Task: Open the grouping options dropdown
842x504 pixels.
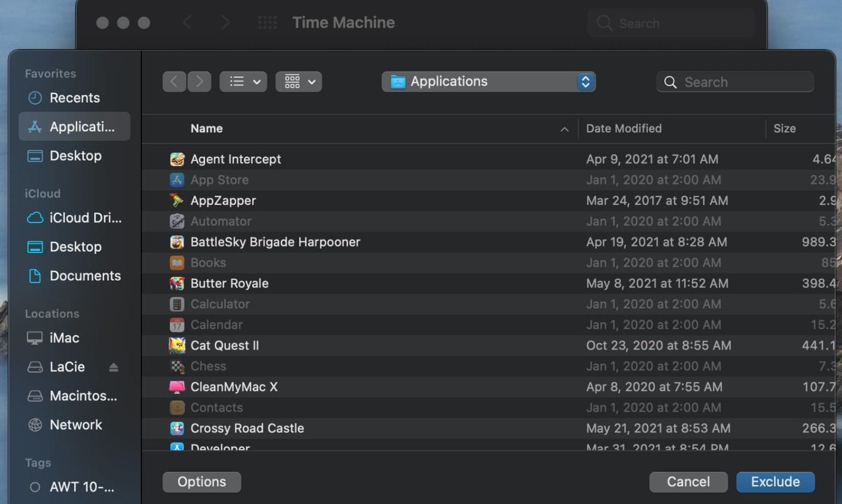Action: pyautogui.click(x=299, y=81)
